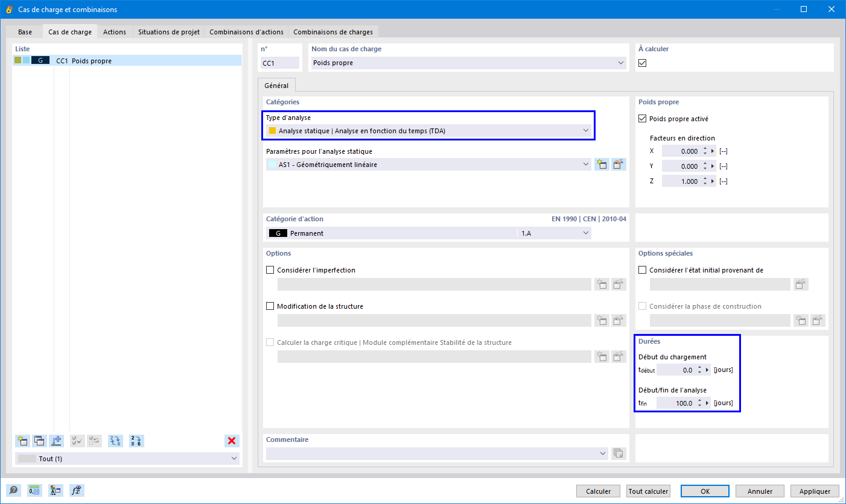Click new icon in structure modification row
This screenshot has width=846, height=504.
[x=602, y=321]
